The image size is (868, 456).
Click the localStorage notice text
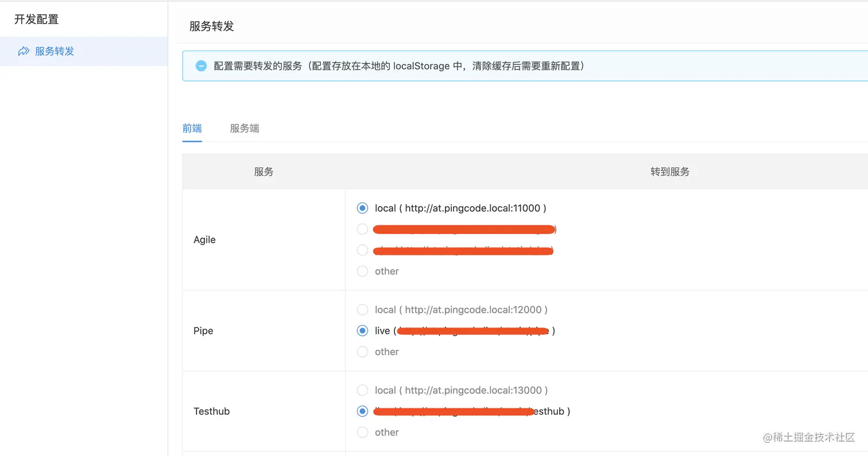pyautogui.click(x=399, y=66)
